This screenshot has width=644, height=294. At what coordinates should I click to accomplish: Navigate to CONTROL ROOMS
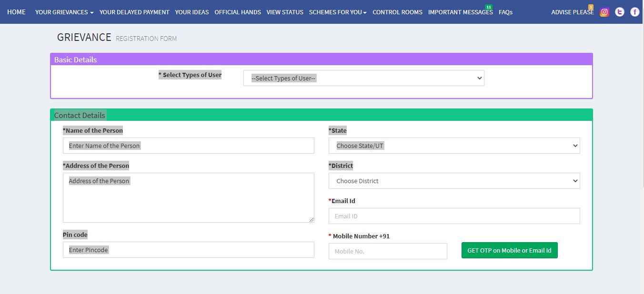pos(397,12)
